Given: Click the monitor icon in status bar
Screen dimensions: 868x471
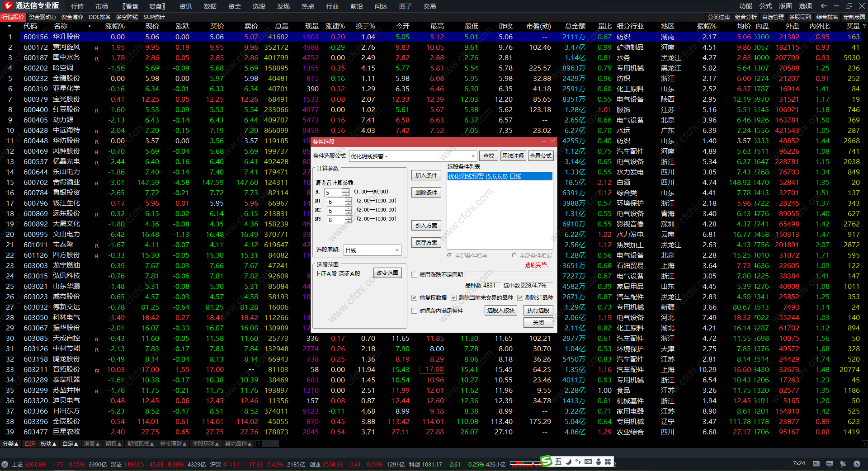Looking at the screenshot, I should (x=830, y=464).
